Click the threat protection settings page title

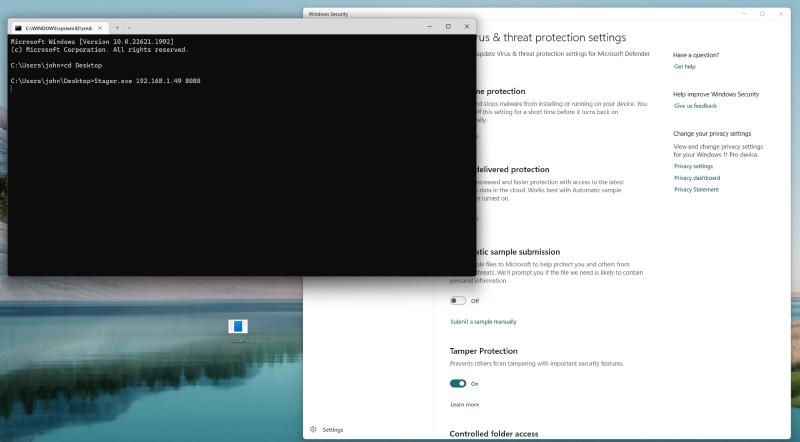click(x=551, y=38)
